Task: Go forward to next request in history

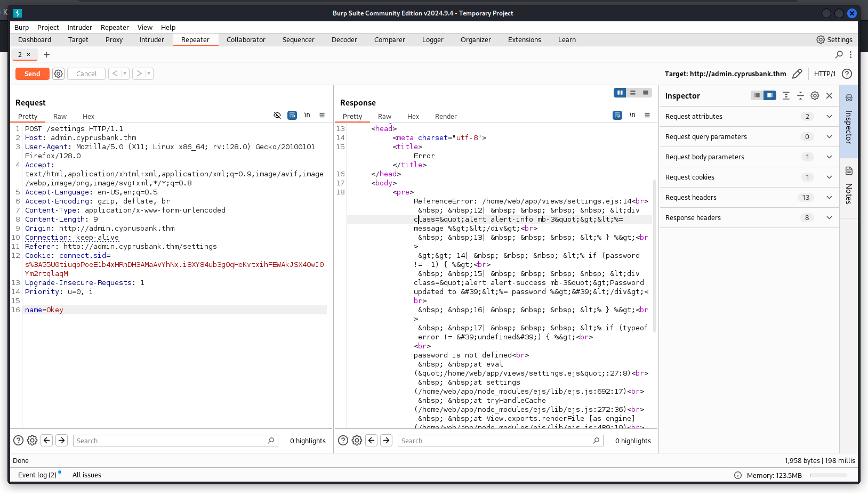Action: tap(139, 74)
